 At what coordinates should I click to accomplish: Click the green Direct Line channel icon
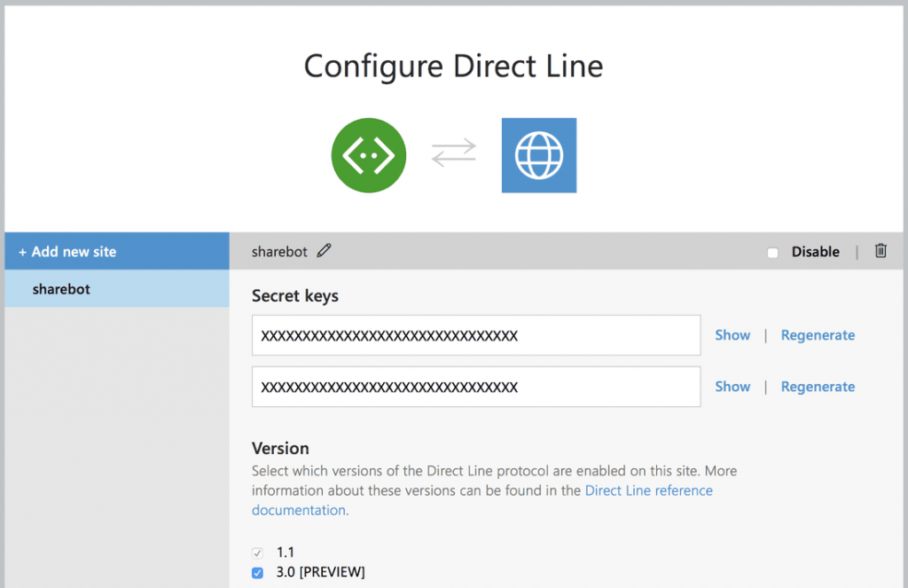(369, 154)
